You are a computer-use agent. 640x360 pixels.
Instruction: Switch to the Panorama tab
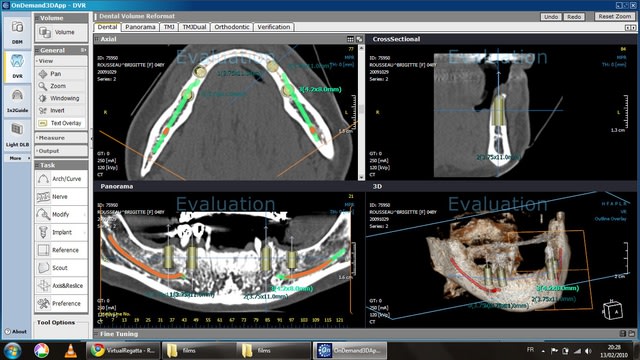(x=140, y=27)
